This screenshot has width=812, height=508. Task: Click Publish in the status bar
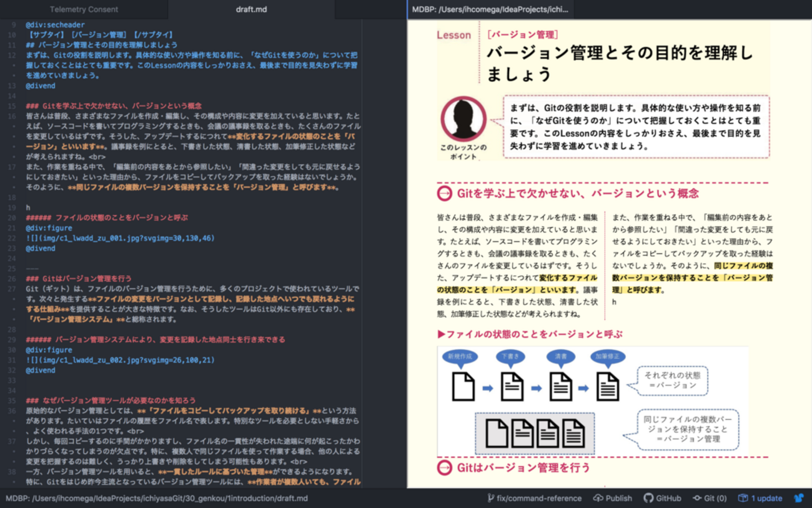tap(618, 498)
